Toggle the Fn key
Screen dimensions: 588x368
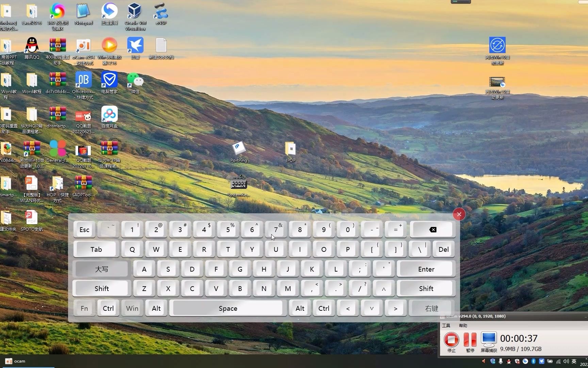tap(84, 308)
